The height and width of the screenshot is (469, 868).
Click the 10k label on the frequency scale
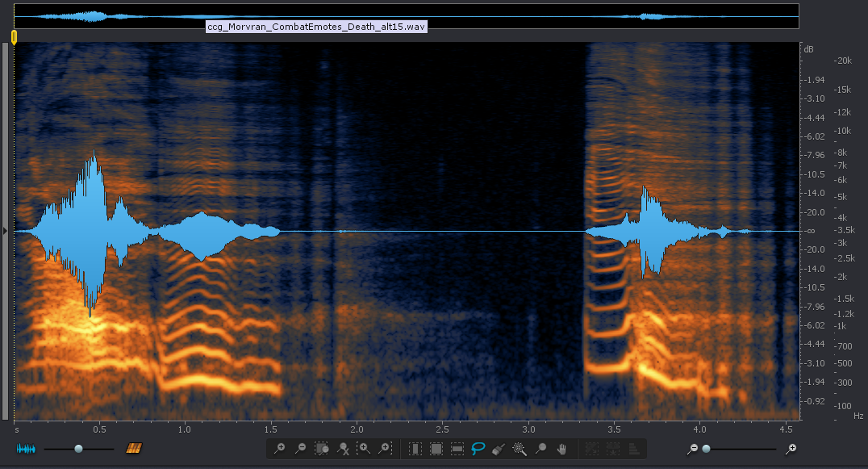[x=843, y=132]
